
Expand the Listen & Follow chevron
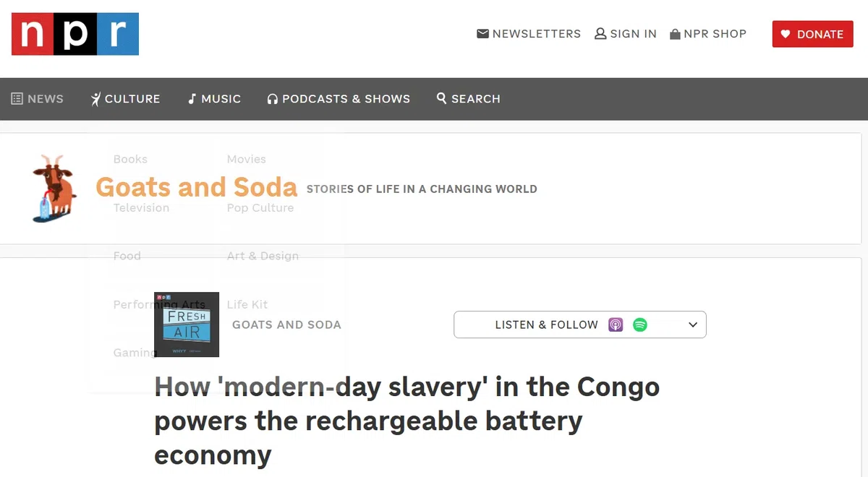(x=693, y=325)
